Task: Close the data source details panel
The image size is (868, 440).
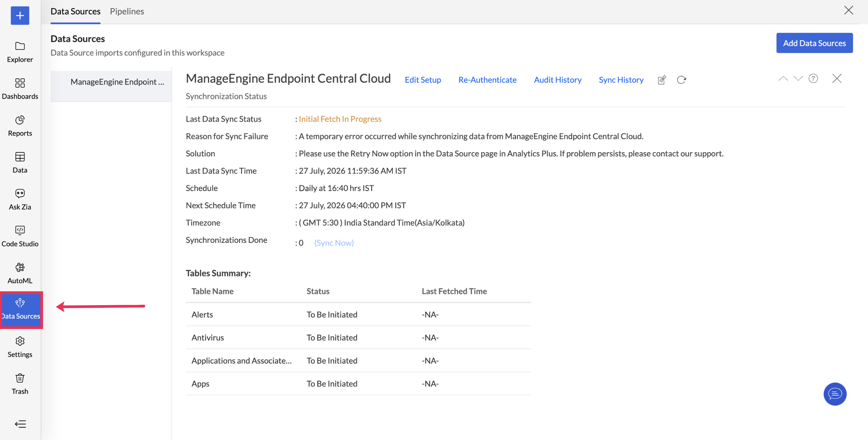Action: click(x=837, y=79)
